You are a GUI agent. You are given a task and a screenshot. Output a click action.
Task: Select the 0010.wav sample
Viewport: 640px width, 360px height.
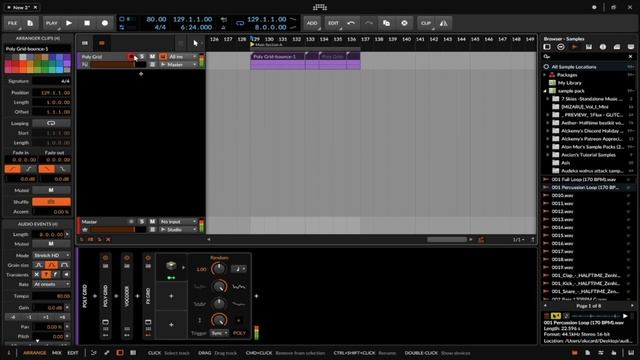(x=562, y=196)
